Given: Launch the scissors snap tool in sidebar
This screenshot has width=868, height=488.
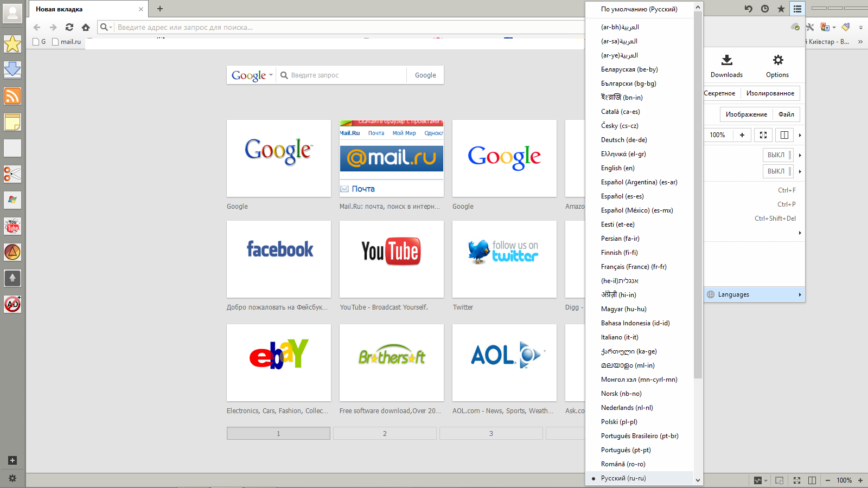Looking at the screenshot, I should coord(12,174).
